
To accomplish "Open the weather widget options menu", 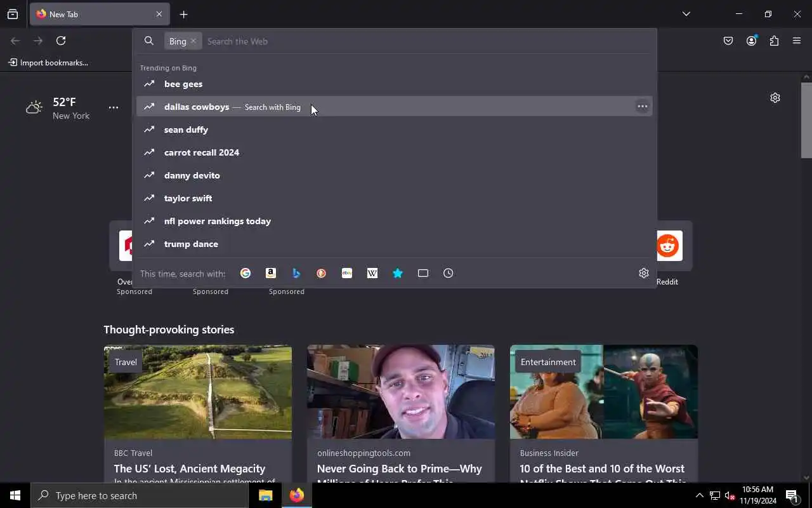I will tap(114, 107).
